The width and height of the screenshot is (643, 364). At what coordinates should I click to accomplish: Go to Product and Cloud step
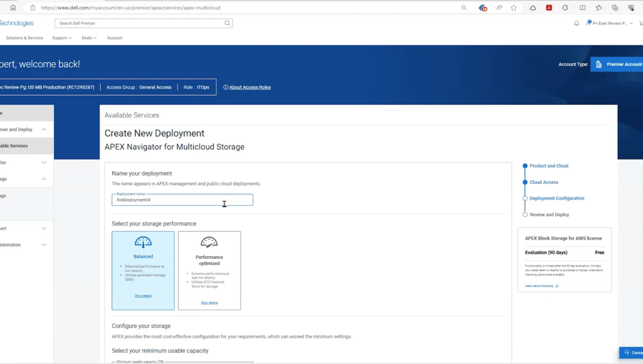[548, 166]
